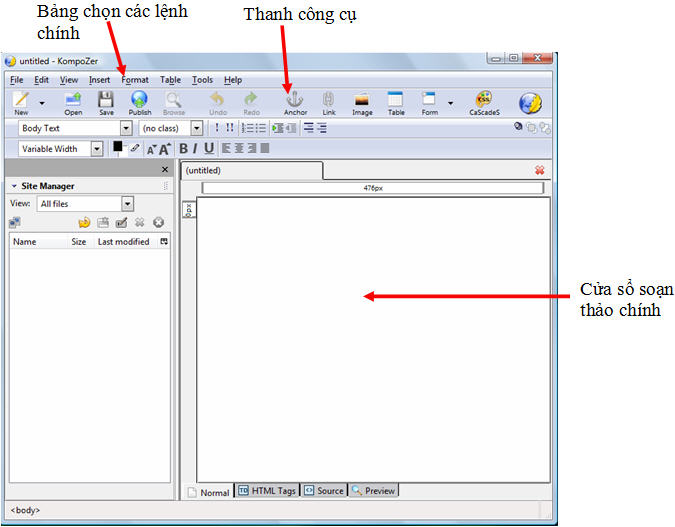
Task: Toggle Italic formatting
Action: coord(195,149)
